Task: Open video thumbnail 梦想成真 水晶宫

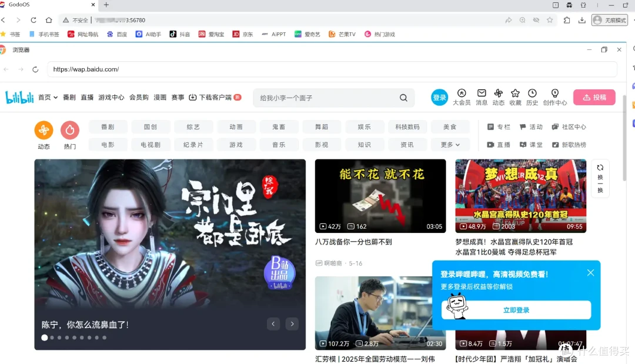Action: pyautogui.click(x=521, y=196)
